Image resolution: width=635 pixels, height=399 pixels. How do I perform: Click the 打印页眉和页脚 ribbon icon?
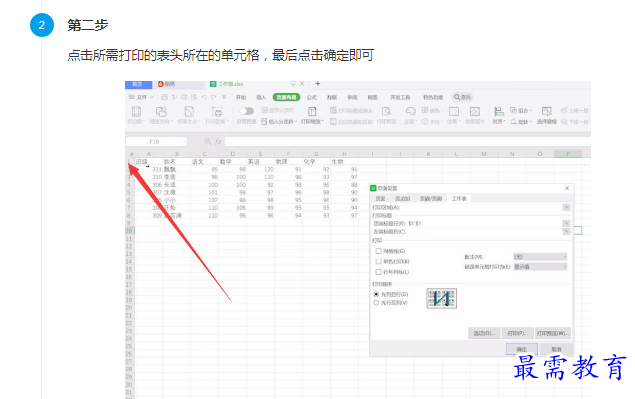pyautogui.click(x=333, y=122)
